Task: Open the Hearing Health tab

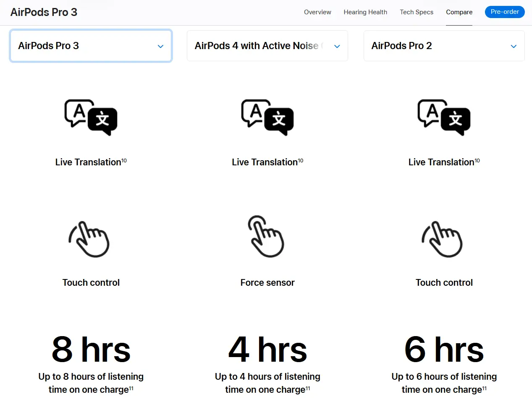Action: tap(365, 12)
